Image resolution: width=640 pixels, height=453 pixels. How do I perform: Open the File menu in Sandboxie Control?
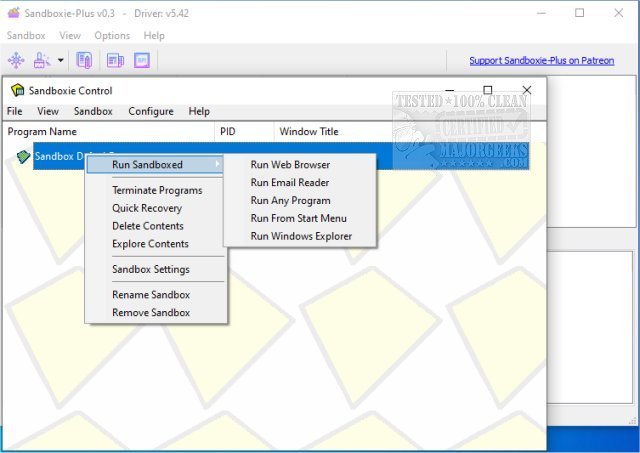point(15,111)
